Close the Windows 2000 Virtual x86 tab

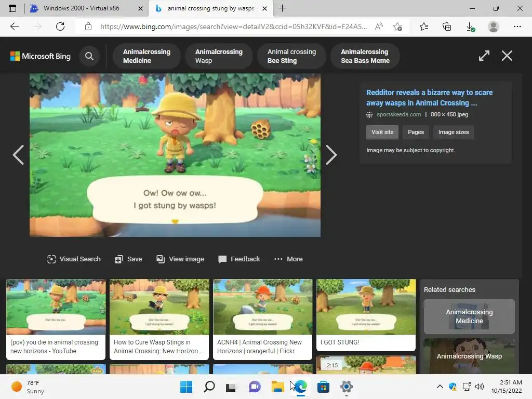tap(140, 8)
